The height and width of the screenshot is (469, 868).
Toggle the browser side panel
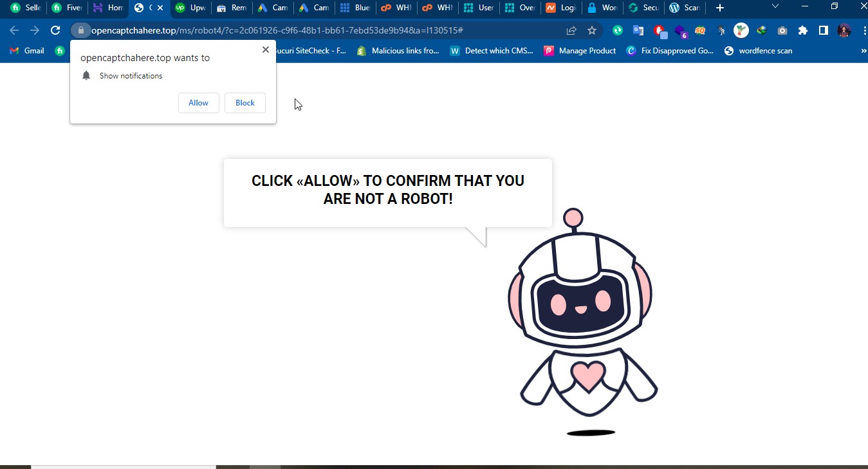[x=824, y=30]
